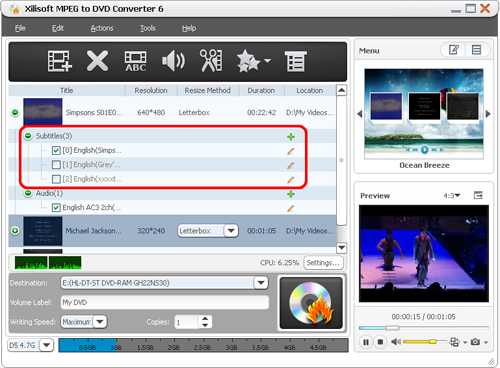
Task: Open the clip scissors tool
Action: [x=211, y=61]
